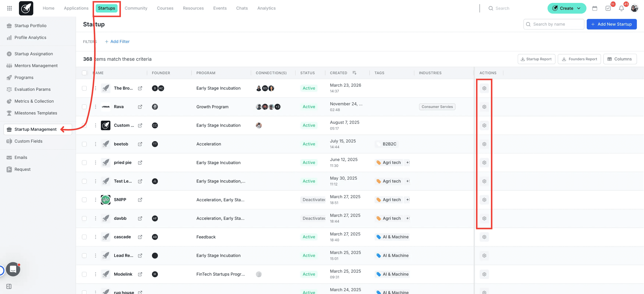
Task: Open external link icon beside beetob
Action: coord(140,144)
